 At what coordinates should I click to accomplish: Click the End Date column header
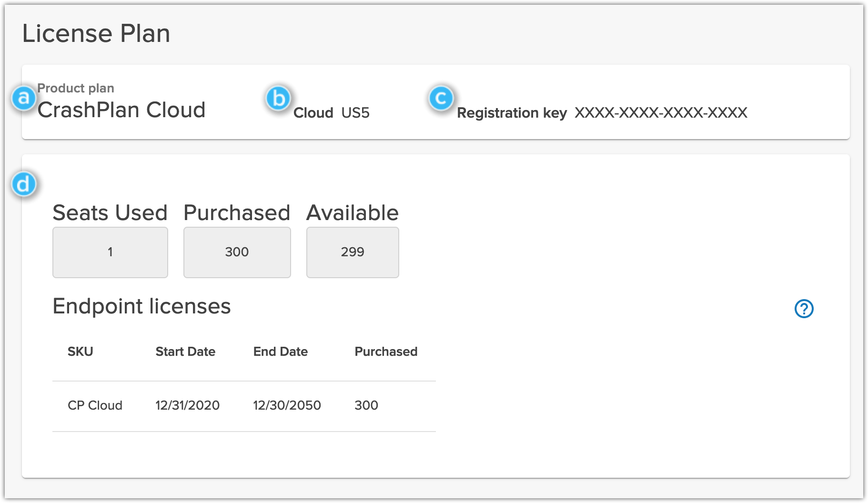click(281, 352)
